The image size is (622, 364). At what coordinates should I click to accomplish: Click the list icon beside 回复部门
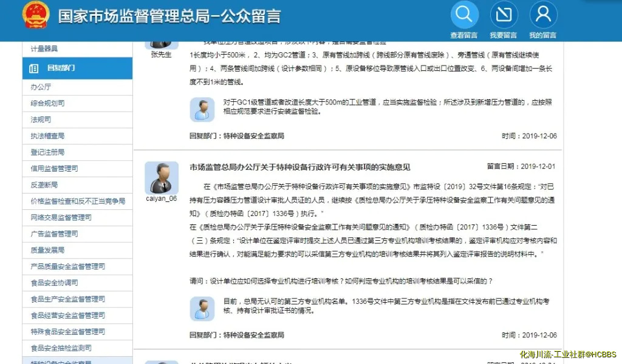pos(34,68)
